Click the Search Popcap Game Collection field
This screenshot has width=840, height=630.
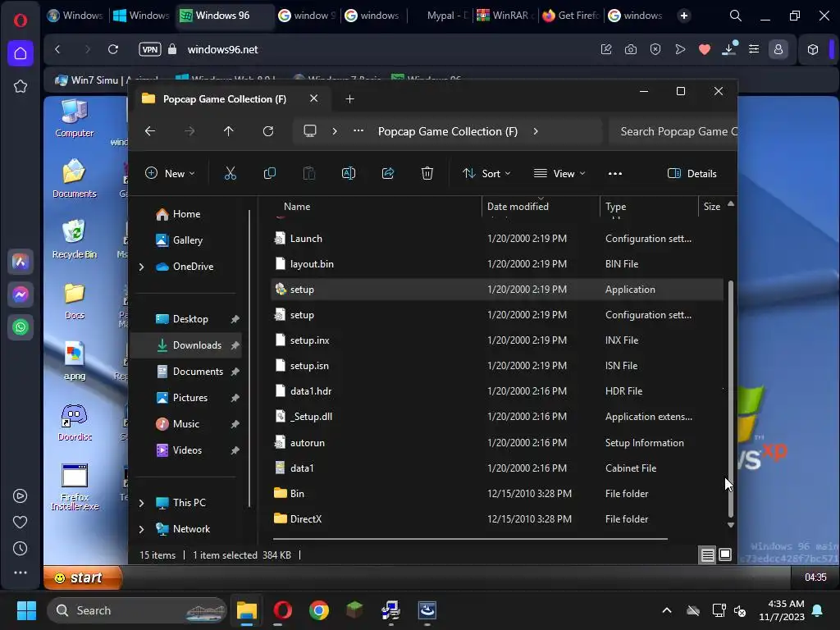(673, 131)
